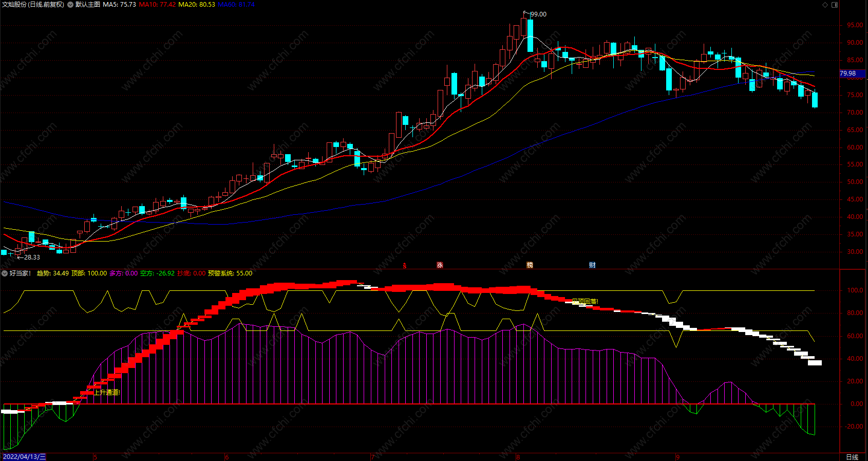The width and height of the screenshot is (868, 461).
Task: Click the red 'S' event marker
Action: coord(405,265)
